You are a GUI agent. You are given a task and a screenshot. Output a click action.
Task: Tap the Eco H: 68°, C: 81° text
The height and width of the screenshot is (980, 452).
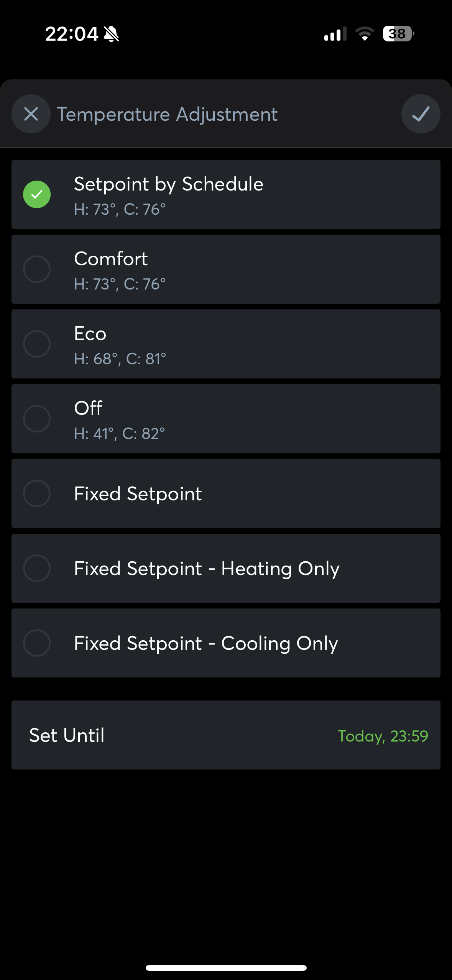click(x=120, y=359)
